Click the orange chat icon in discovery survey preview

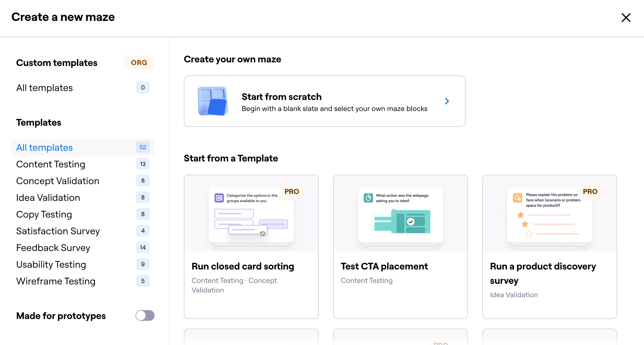tap(517, 198)
